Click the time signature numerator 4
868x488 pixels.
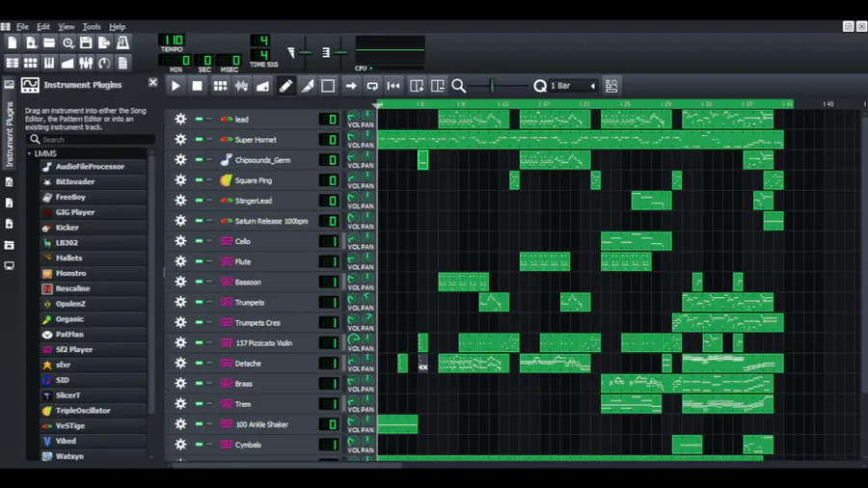261,40
